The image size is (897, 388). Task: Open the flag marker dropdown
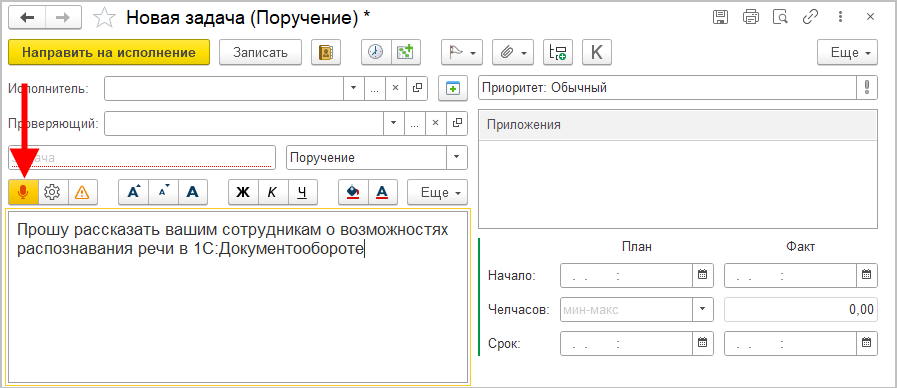coord(462,53)
